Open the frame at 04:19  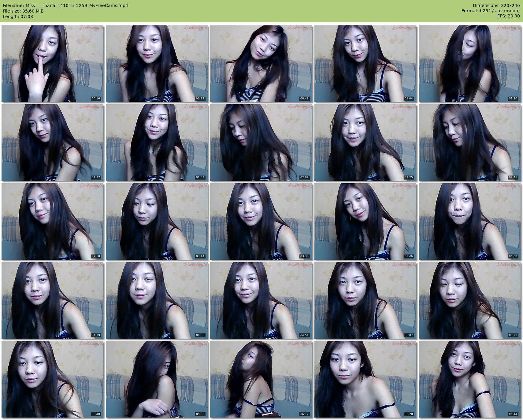pyautogui.click(x=53, y=300)
